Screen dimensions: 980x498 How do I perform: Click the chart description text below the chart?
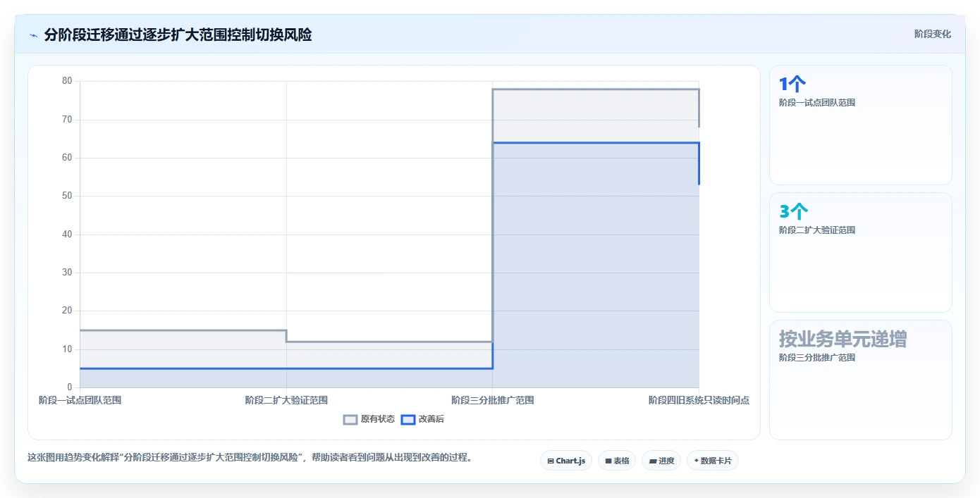pyautogui.click(x=250, y=458)
